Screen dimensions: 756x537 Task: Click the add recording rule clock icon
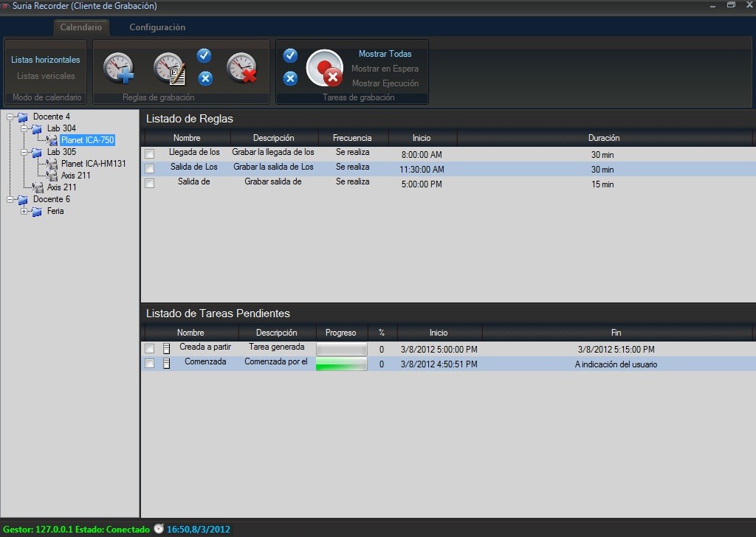tap(118, 68)
